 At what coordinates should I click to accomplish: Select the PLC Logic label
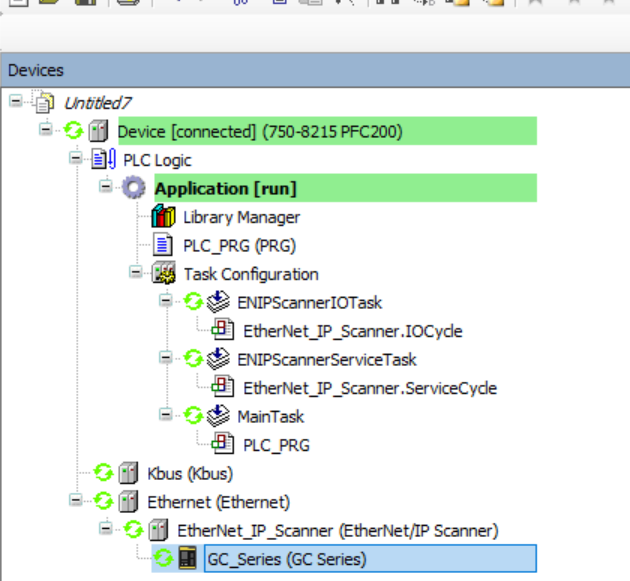157,160
